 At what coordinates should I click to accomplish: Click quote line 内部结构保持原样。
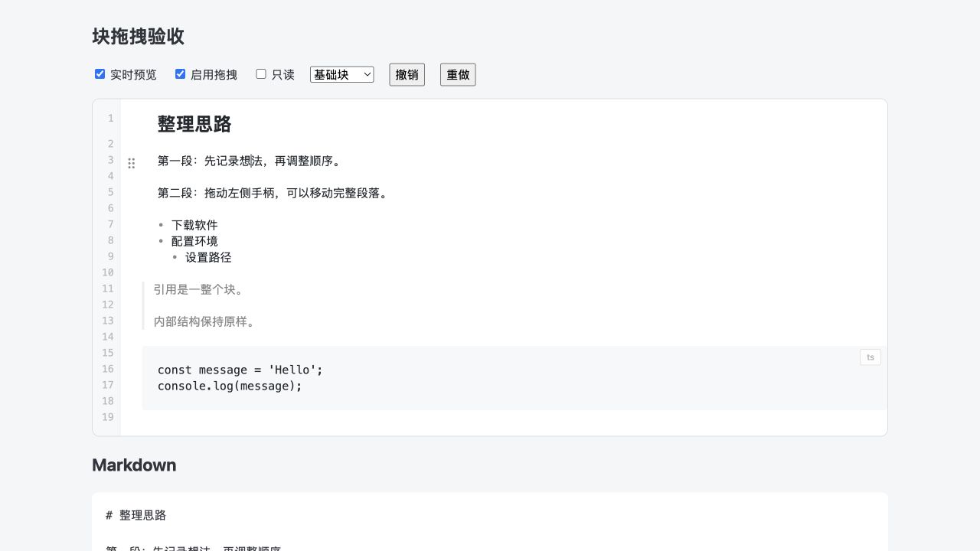pos(204,321)
